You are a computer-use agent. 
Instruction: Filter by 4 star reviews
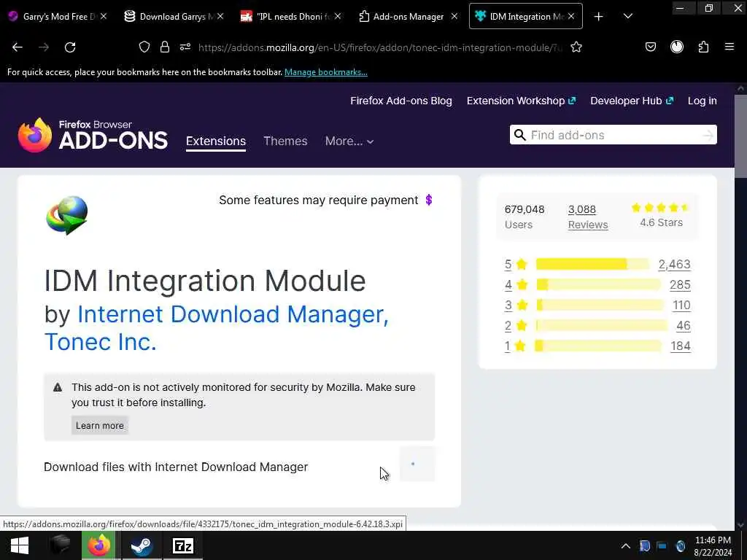(516, 285)
